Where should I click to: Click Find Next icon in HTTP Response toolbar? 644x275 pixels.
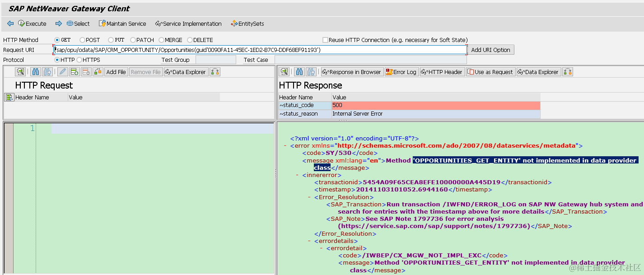click(x=311, y=72)
